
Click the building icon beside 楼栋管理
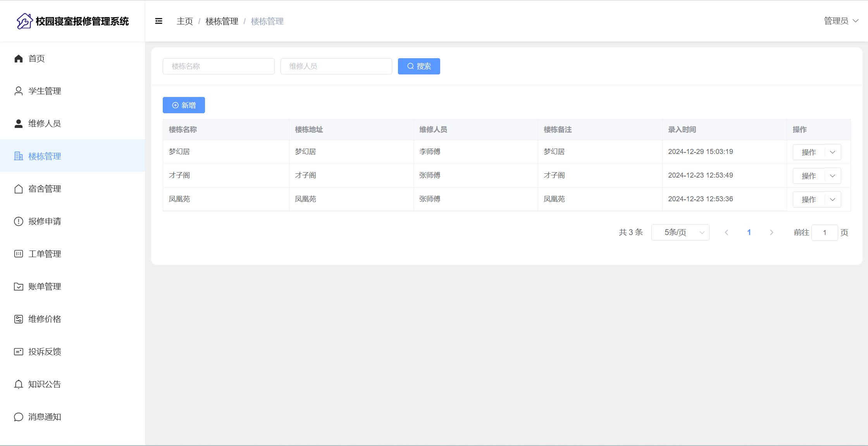pos(18,156)
